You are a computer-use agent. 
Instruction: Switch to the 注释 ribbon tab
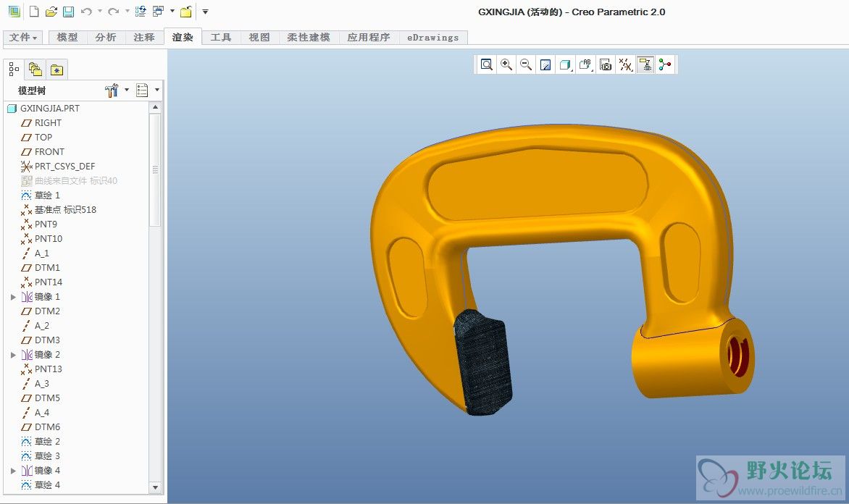[144, 38]
